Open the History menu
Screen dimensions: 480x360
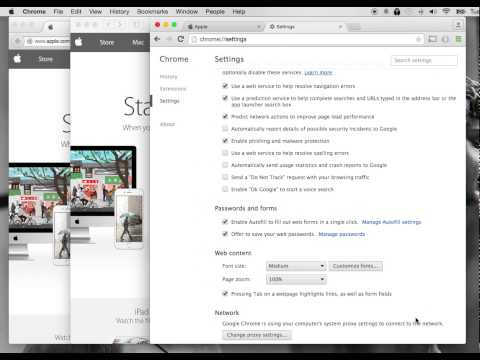pyautogui.click(x=119, y=12)
